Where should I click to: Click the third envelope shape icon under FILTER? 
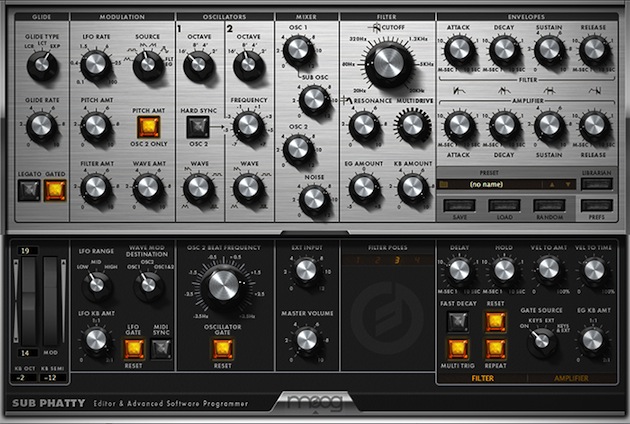[549, 91]
